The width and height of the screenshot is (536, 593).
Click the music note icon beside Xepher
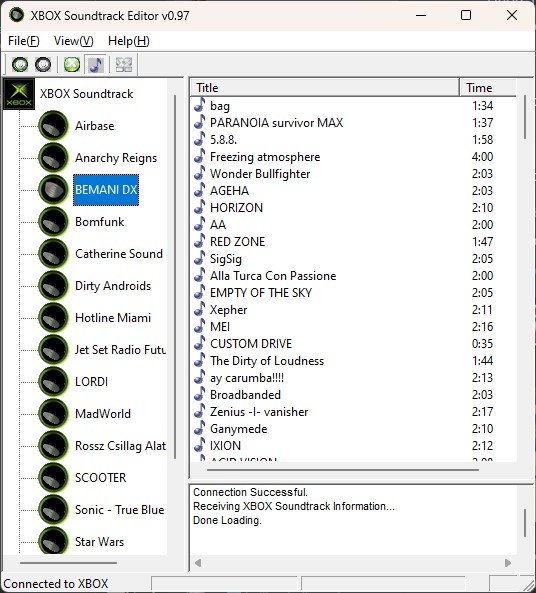point(200,309)
